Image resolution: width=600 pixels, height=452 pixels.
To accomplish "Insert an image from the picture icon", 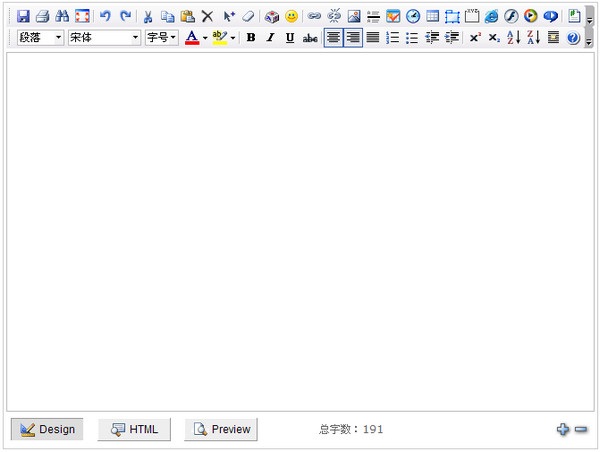I will pos(354,16).
